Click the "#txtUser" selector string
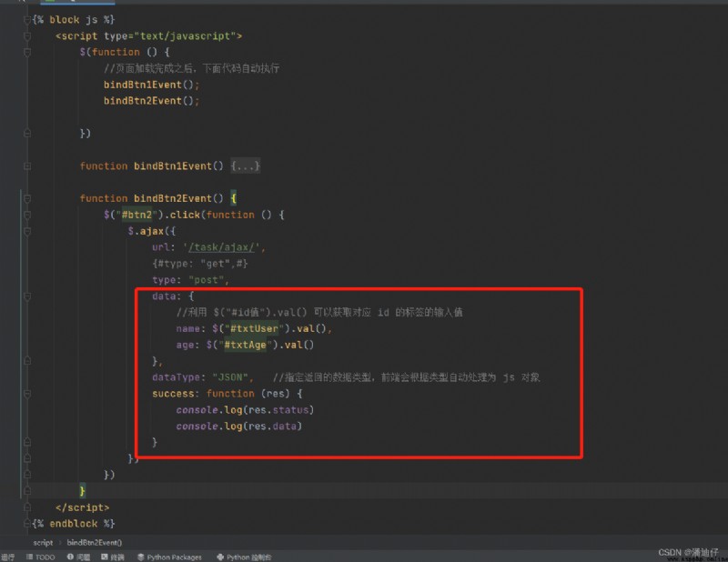728x562 pixels. [254, 328]
